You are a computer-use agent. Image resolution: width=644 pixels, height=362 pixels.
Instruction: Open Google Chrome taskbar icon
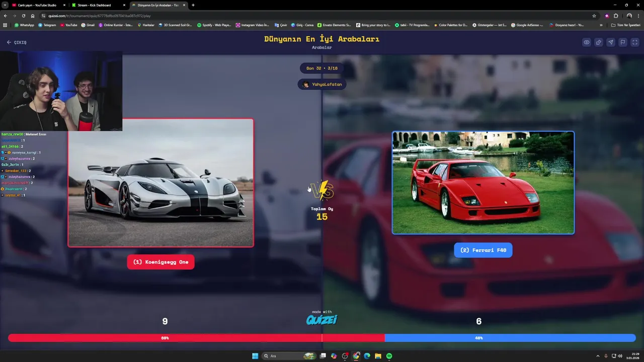point(356,356)
